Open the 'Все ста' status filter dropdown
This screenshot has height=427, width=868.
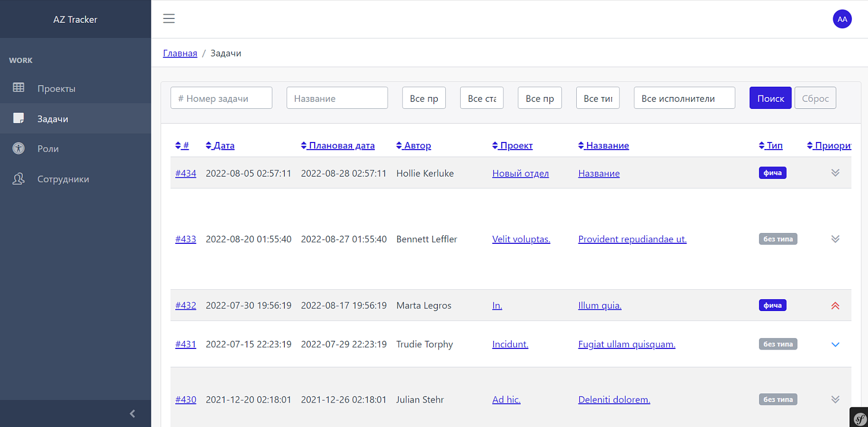point(482,98)
